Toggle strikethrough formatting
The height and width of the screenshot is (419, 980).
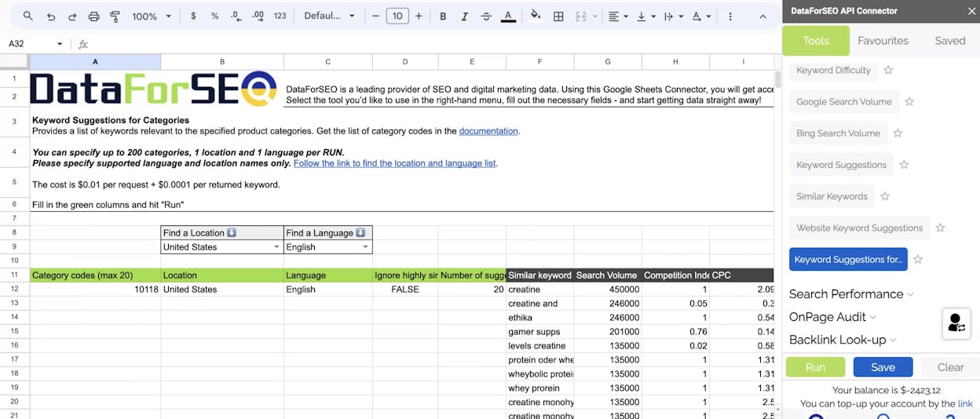486,16
